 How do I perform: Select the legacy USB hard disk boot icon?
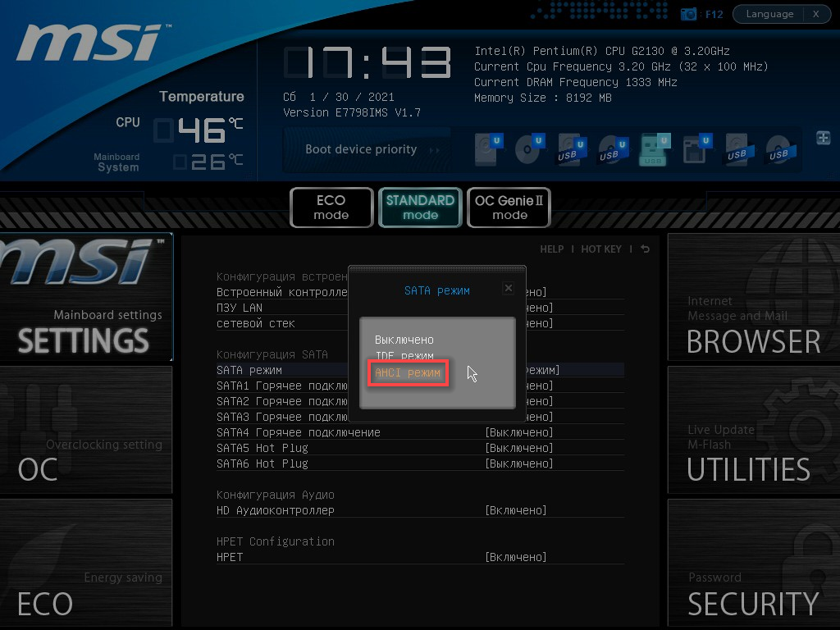739,149
